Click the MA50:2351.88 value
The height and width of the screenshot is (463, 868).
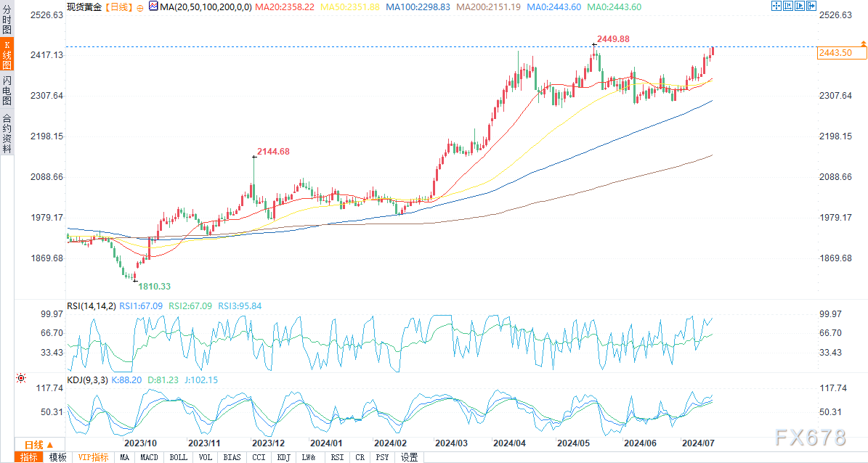pyautogui.click(x=350, y=7)
